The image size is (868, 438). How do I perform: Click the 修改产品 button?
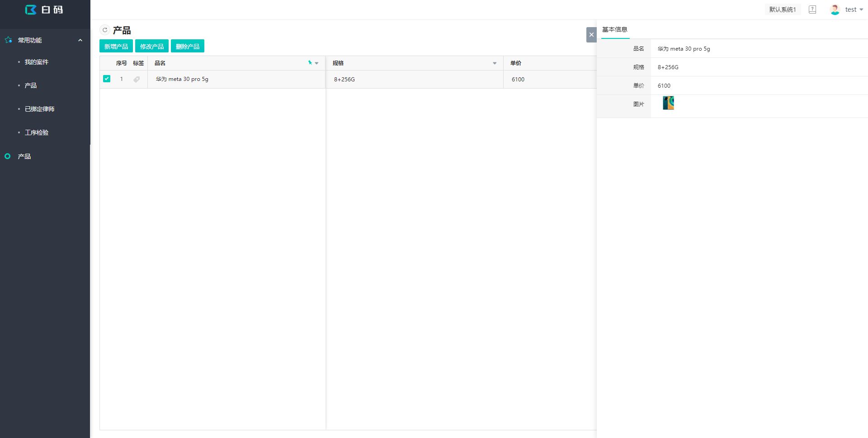coord(152,46)
